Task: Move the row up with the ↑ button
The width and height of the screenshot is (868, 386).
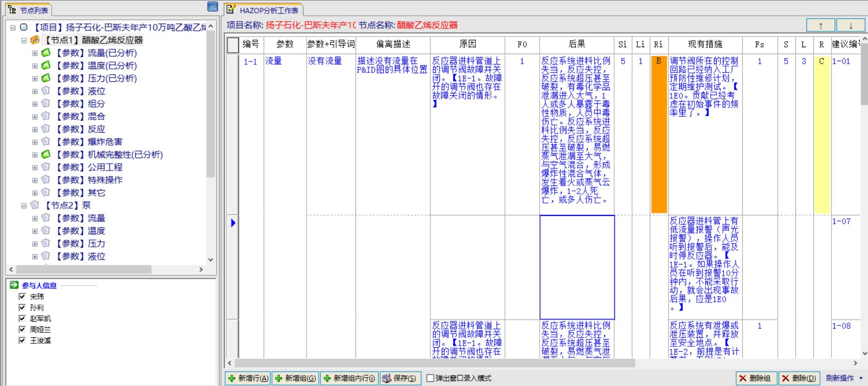Action: pyautogui.click(x=821, y=25)
